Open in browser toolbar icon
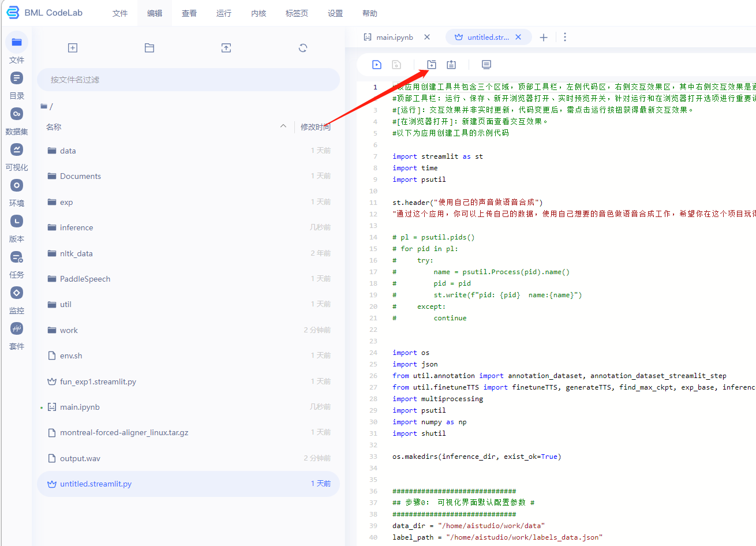This screenshot has height=546, width=756. [x=432, y=65]
